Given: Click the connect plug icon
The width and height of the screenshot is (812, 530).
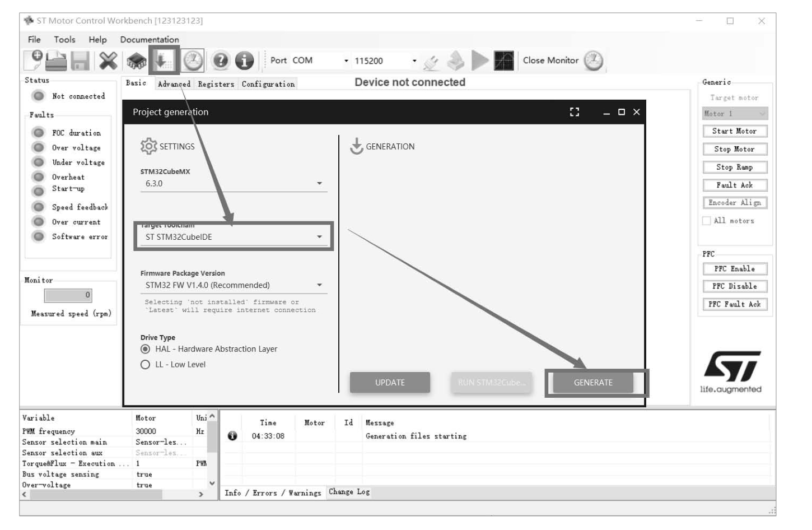Looking at the screenshot, I should click(431, 62).
